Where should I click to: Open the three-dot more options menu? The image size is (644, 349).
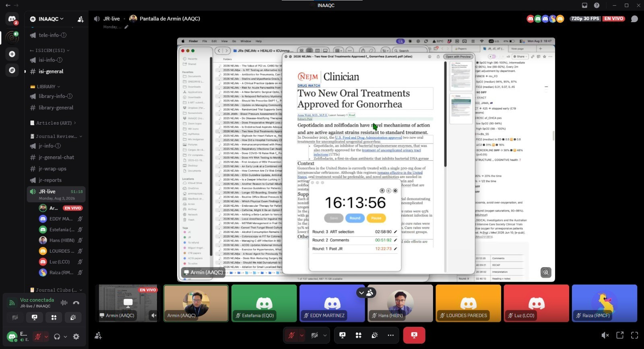(391, 335)
